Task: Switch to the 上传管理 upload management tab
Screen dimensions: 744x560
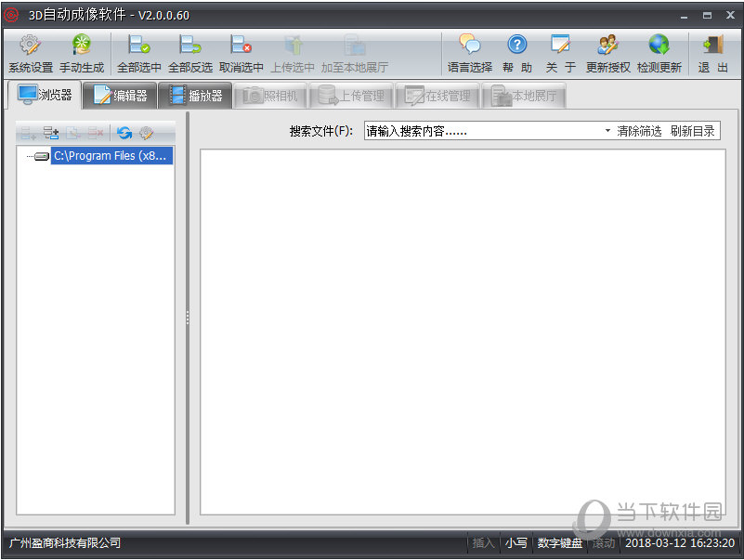Action: coord(352,96)
